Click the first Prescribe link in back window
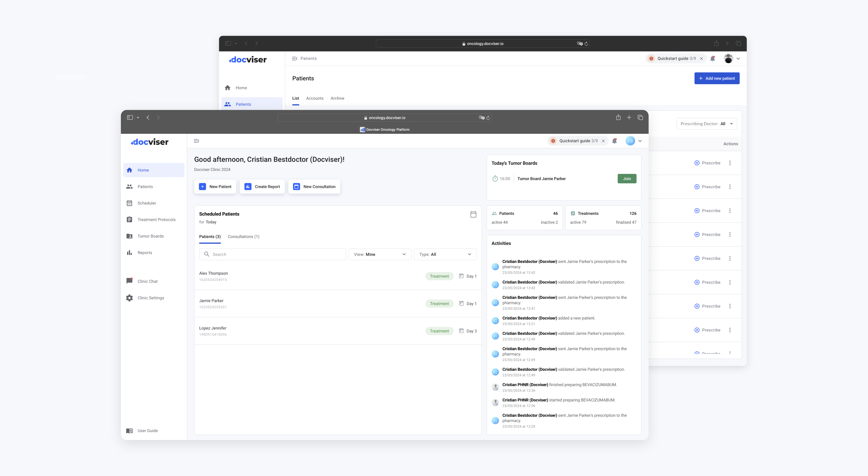868x476 pixels. coord(707,163)
